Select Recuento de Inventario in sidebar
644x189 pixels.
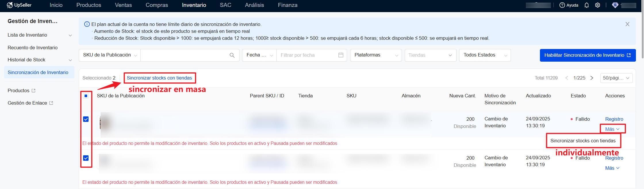(32, 48)
